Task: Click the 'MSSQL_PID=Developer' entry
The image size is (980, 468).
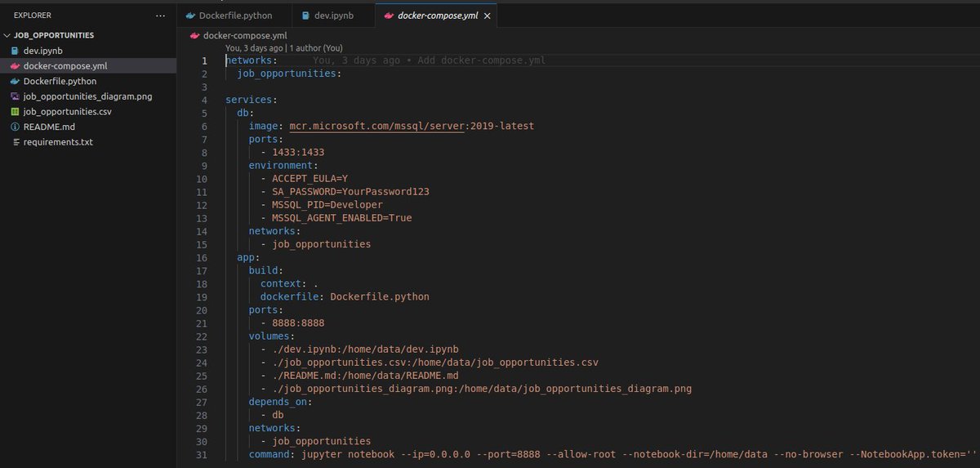Action: point(327,204)
